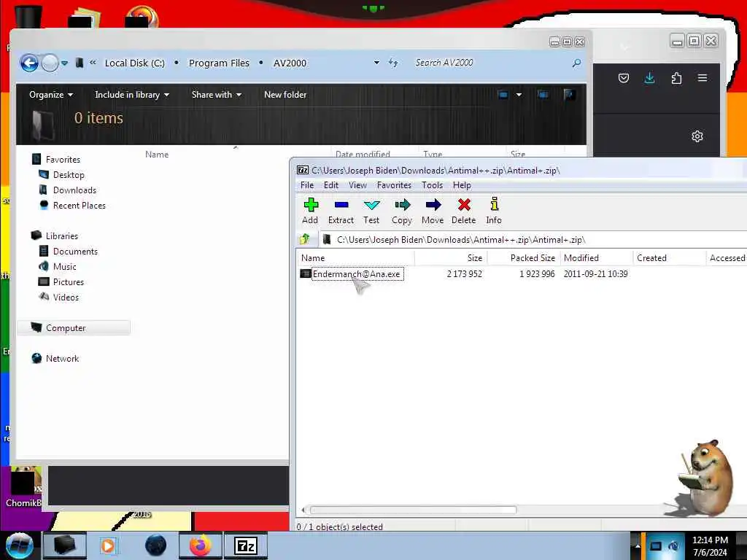Click the Pocket icon in Firefox toolbar
Screen dimensions: 747x560
tap(624, 78)
